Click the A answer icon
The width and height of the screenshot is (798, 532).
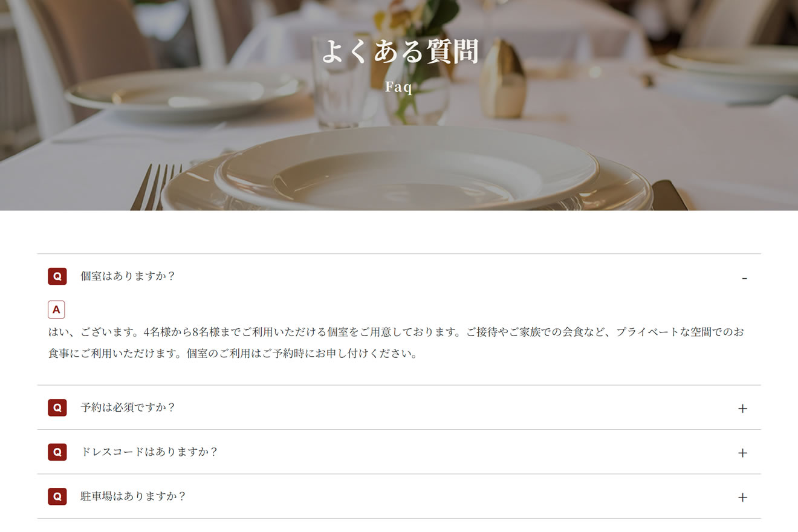point(56,310)
